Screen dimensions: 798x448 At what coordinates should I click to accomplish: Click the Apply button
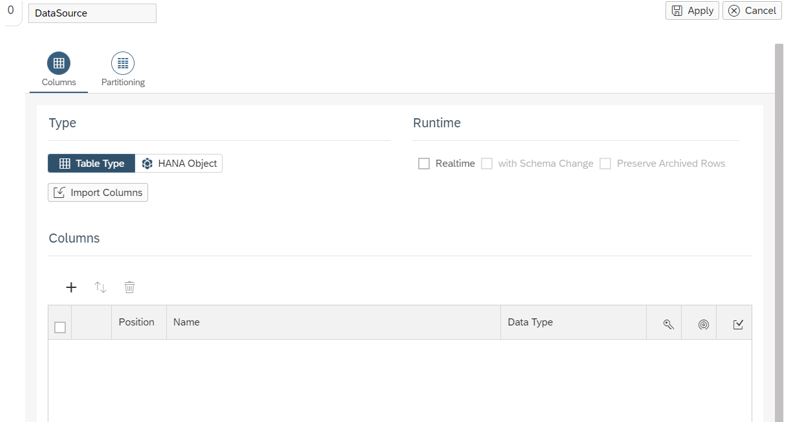(692, 11)
